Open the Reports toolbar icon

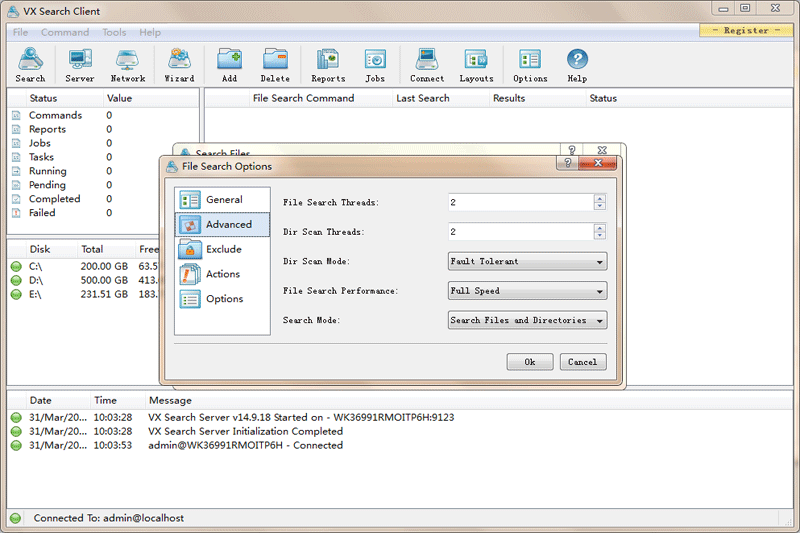pos(328,65)
